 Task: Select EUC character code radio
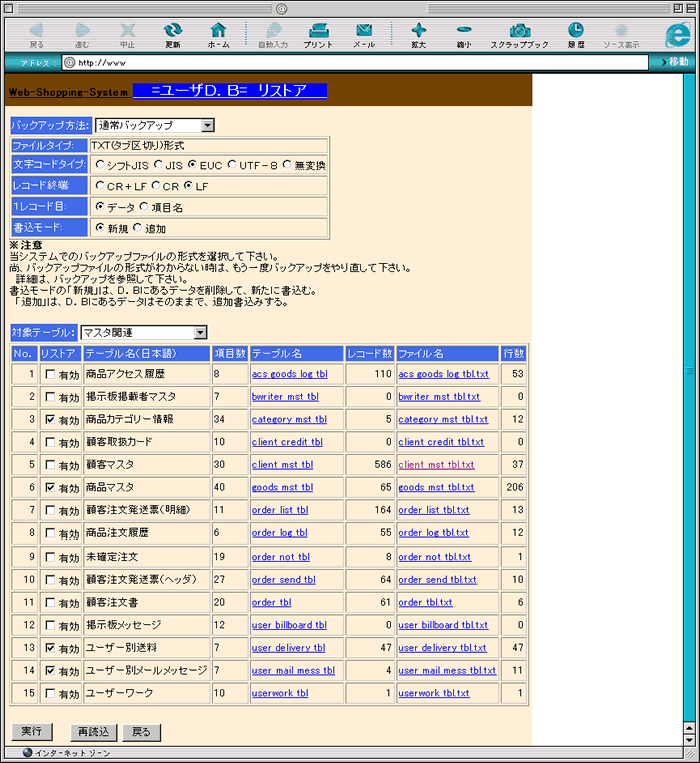192,164
